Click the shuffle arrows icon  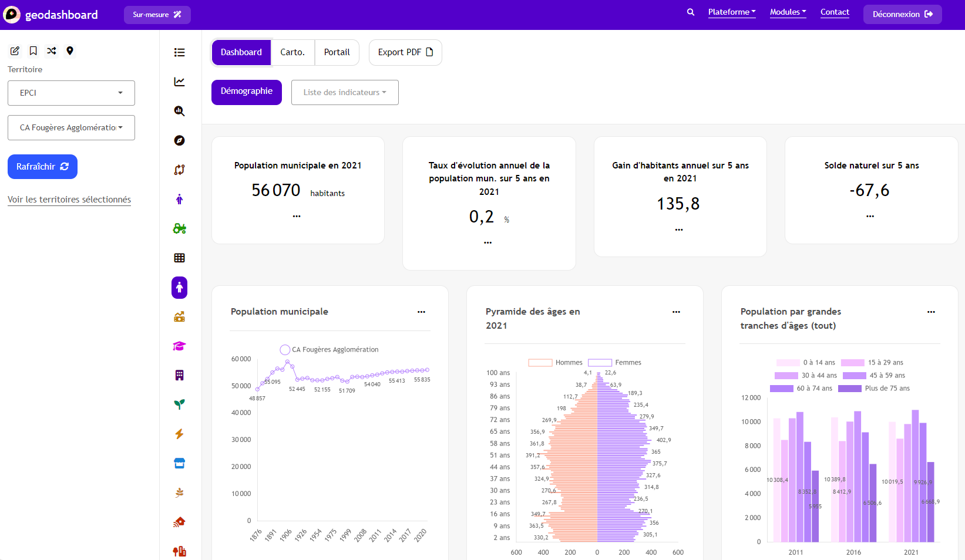pos(52,51)
